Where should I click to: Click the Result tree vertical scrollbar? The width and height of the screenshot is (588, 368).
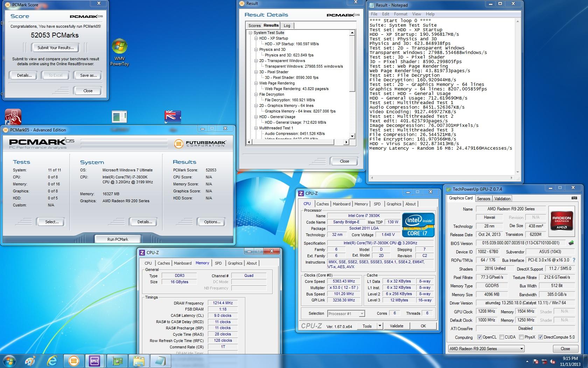pos(352,84)
